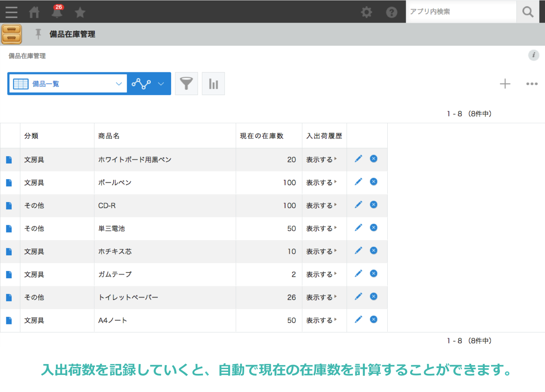Expand 表示する for 単三電池
The width and height of the screenshot is (545, 392).
(x=322, y=228)
